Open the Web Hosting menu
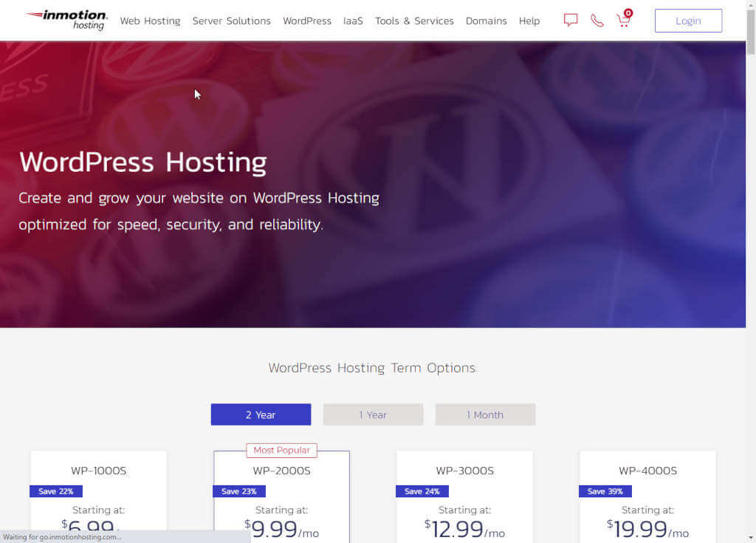 click(x=150, y=21)
